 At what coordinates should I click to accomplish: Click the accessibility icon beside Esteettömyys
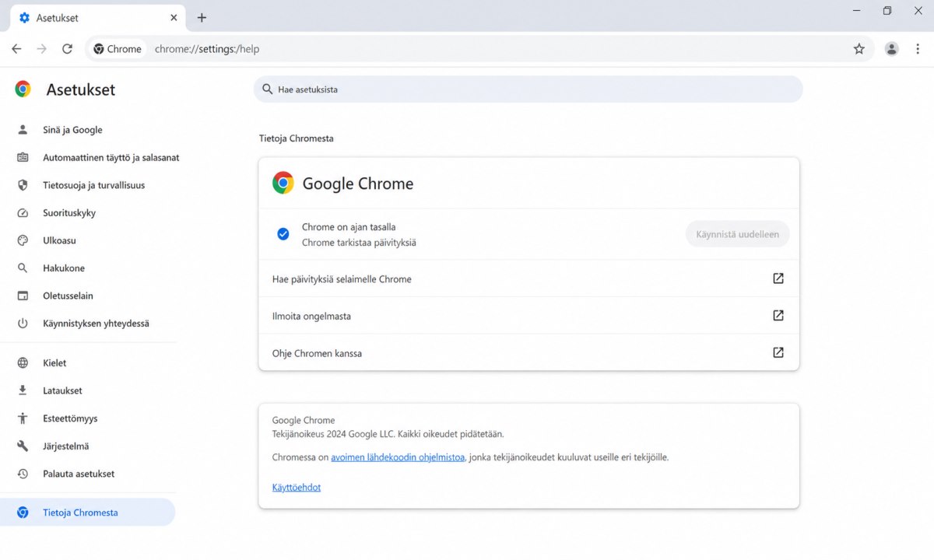click(x=23, y=418)
